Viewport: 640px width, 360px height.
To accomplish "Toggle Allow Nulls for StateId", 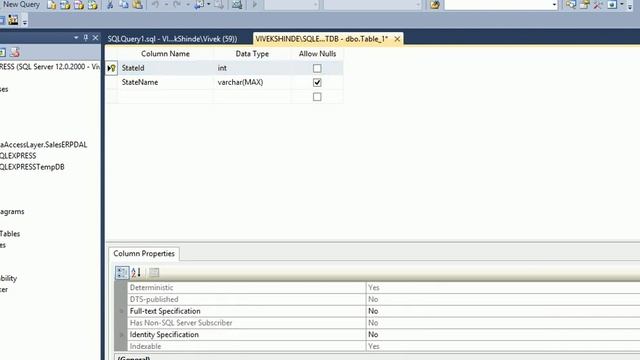I will click(317, 68).
